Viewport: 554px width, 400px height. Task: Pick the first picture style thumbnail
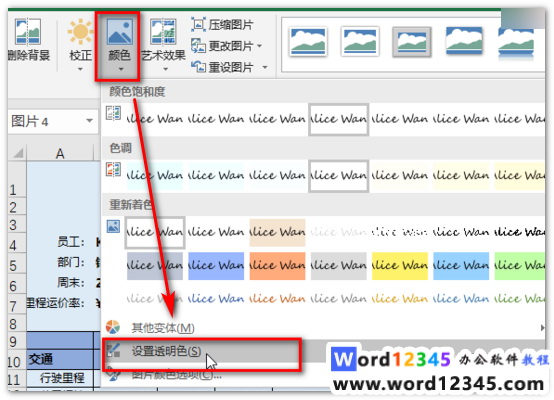(308, 42)
